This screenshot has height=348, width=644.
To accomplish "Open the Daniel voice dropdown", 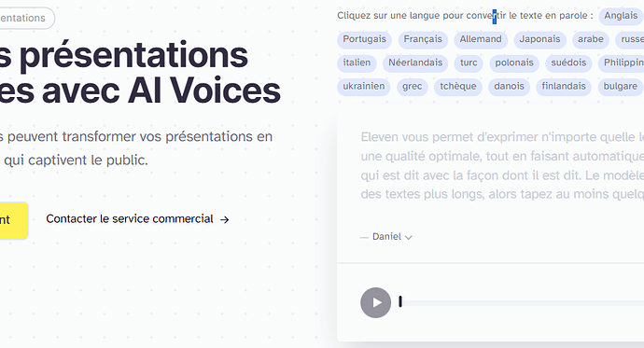I will click(392, 237).
